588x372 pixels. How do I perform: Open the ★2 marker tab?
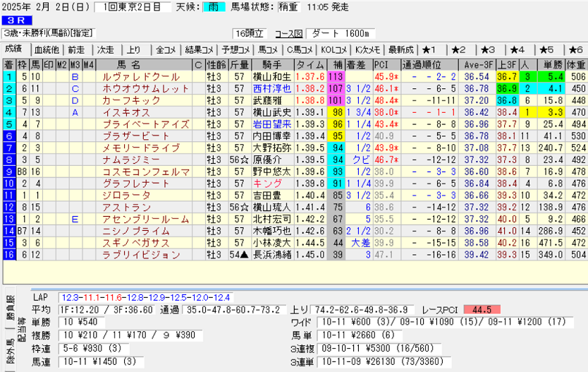459,50
